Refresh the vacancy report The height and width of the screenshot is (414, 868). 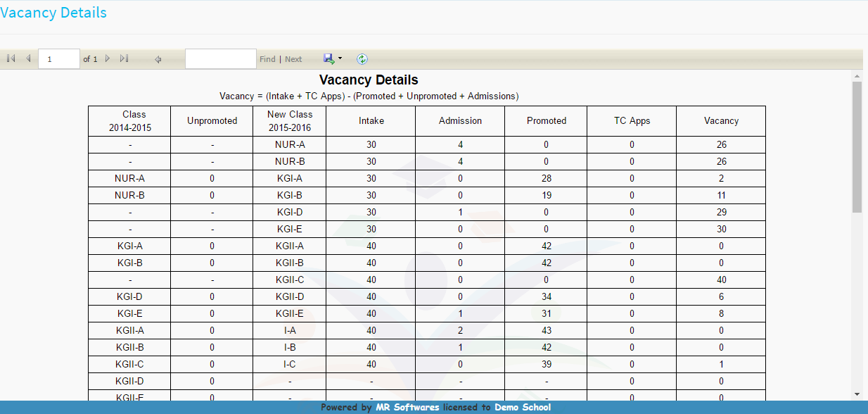pyautogui.click(x=362, y=59)
